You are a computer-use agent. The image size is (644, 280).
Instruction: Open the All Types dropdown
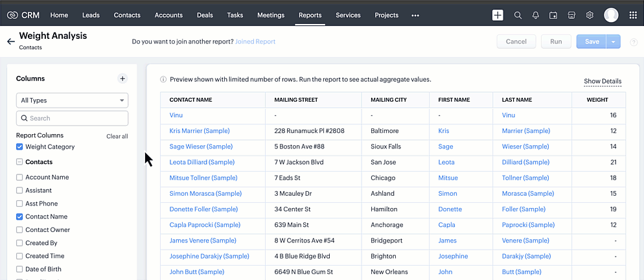point(72,100)
